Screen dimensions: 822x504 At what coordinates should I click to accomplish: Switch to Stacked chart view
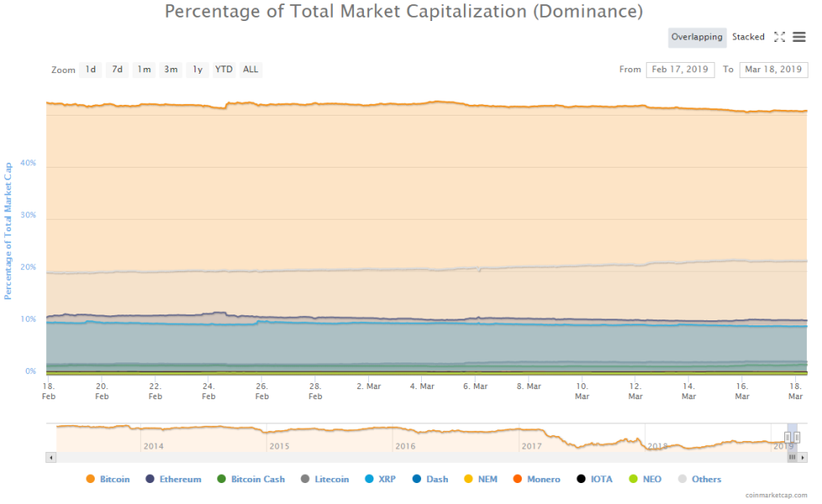pyautogui.click(x=747, y=37)
